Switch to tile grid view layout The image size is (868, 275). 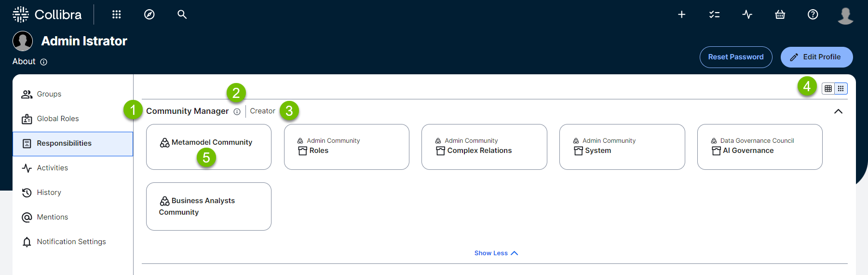coord(841,88)
